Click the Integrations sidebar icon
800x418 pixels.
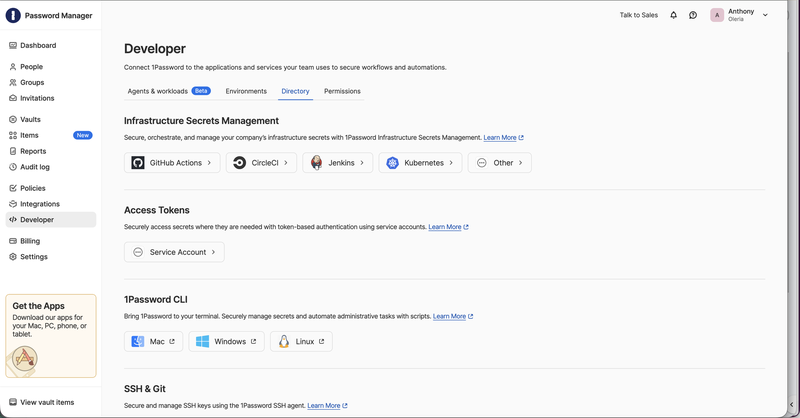coord(13,204)
